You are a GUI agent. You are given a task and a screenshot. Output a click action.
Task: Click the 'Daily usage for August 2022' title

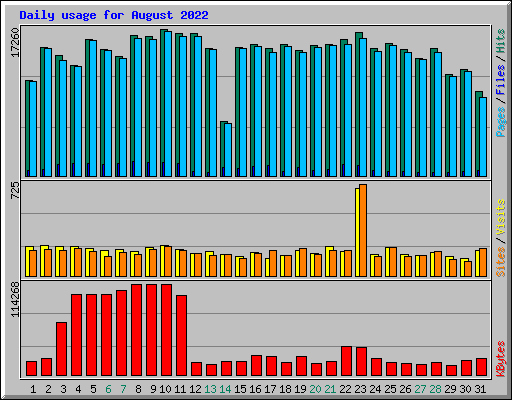click(114, 15)
